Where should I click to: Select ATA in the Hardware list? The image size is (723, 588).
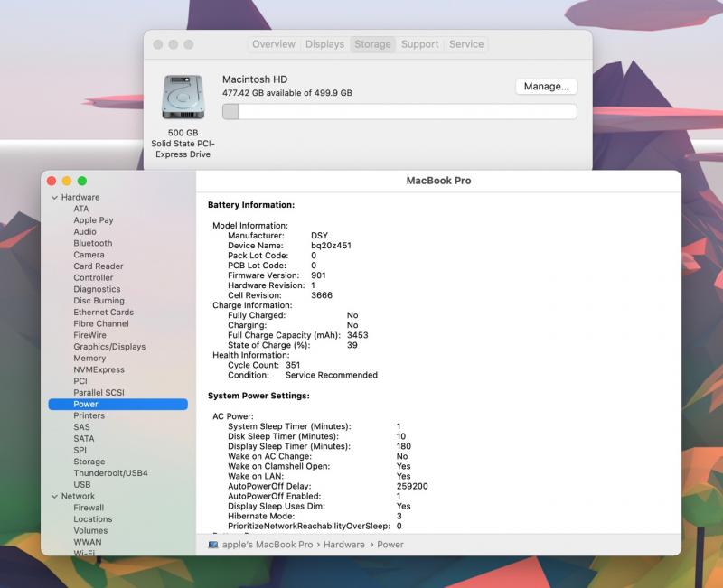[81, 209]
